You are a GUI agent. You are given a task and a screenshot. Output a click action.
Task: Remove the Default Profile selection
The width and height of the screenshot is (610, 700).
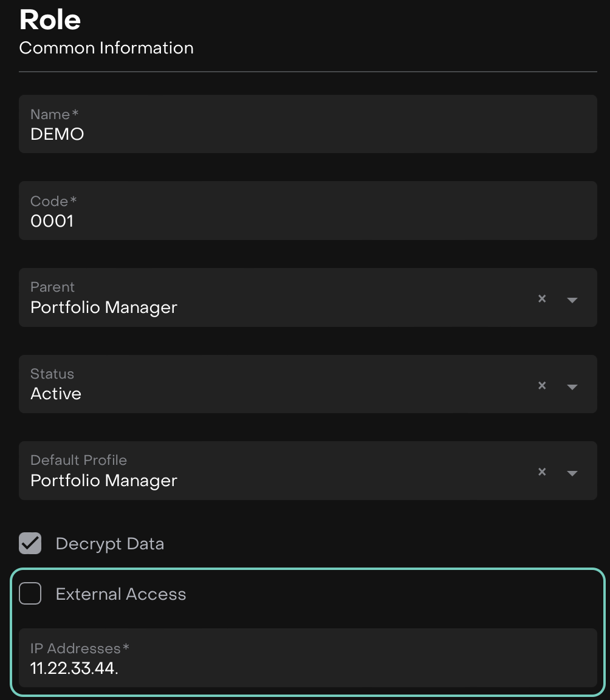(x=542, y=472)
